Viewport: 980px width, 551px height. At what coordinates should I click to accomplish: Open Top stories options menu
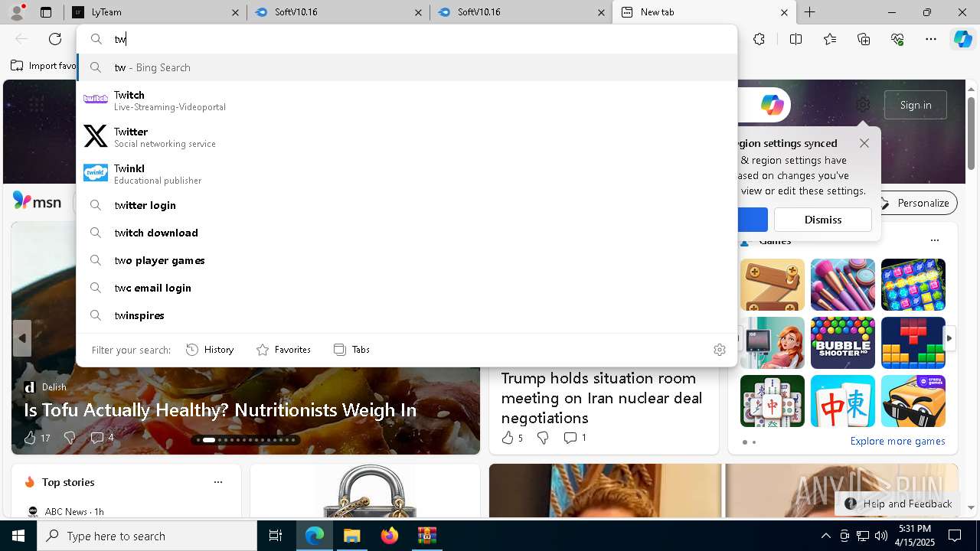pos(218,482)
